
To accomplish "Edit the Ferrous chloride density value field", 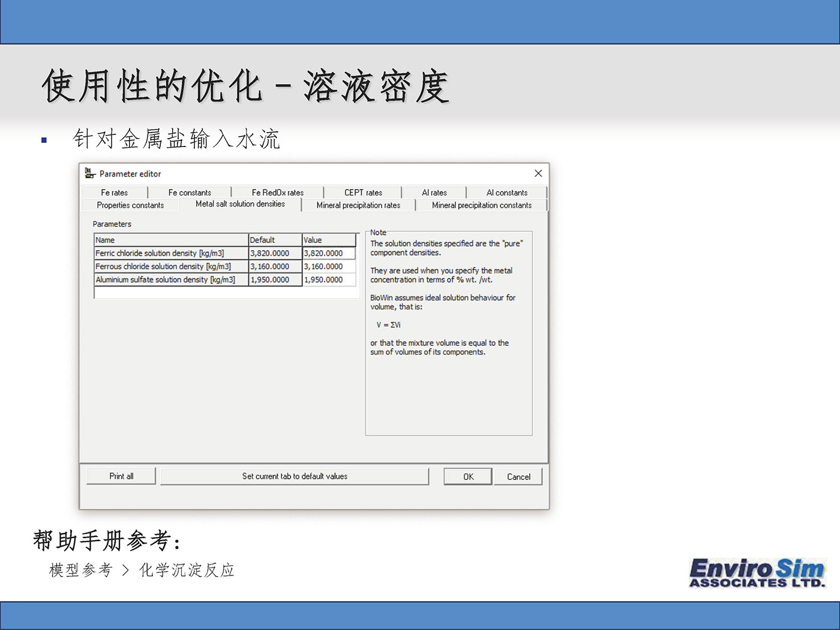I will pyautogui.click(x=329, y=266).
